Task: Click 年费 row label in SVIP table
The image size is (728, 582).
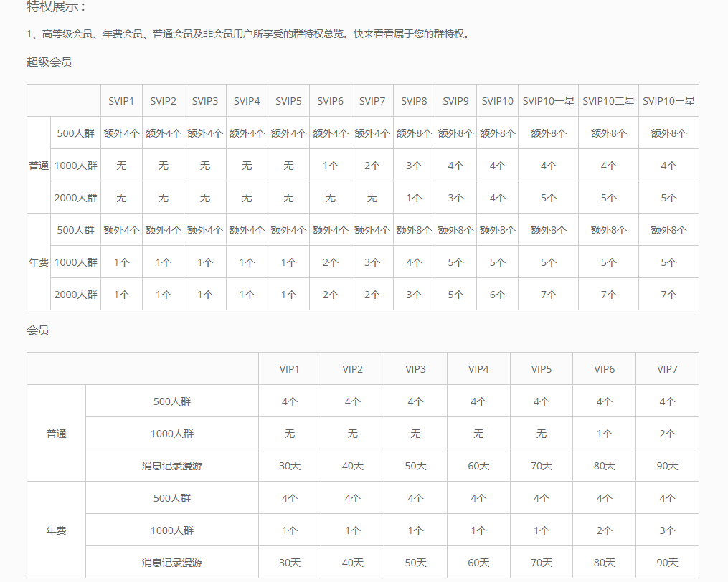Action: coord(39,262)
